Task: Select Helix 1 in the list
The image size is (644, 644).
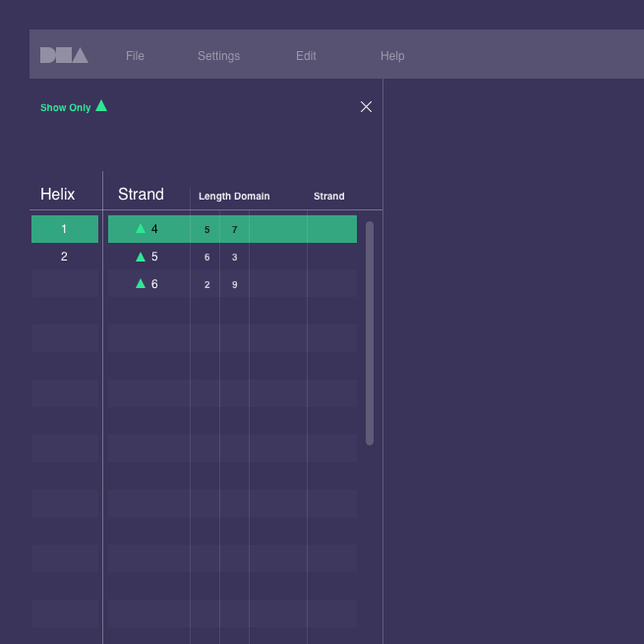Action: coord(65,229)
